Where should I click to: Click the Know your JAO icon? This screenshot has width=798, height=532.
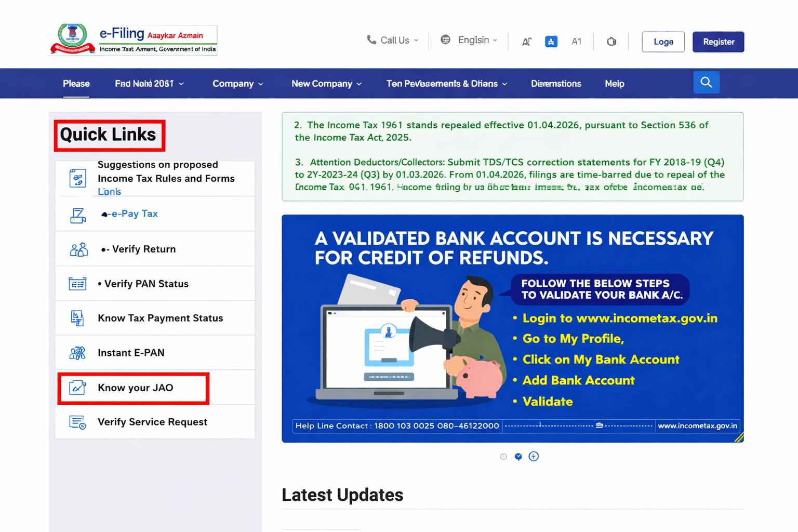77,388
